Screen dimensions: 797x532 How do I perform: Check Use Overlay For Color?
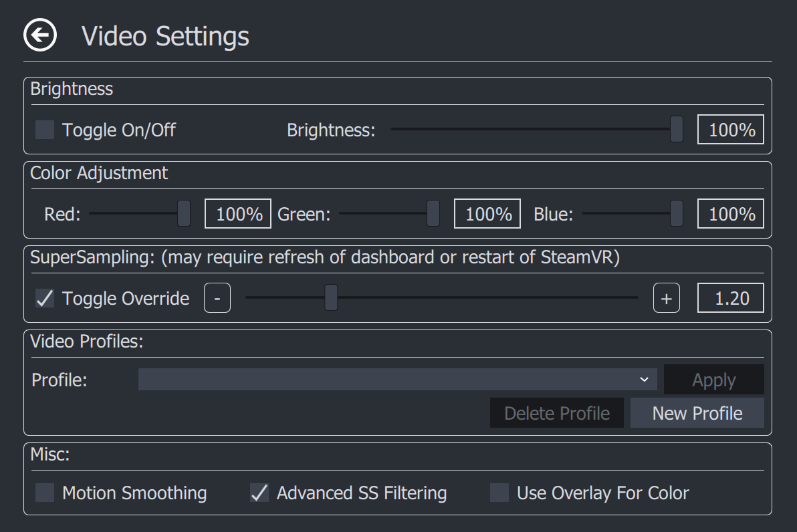(499, 493)
